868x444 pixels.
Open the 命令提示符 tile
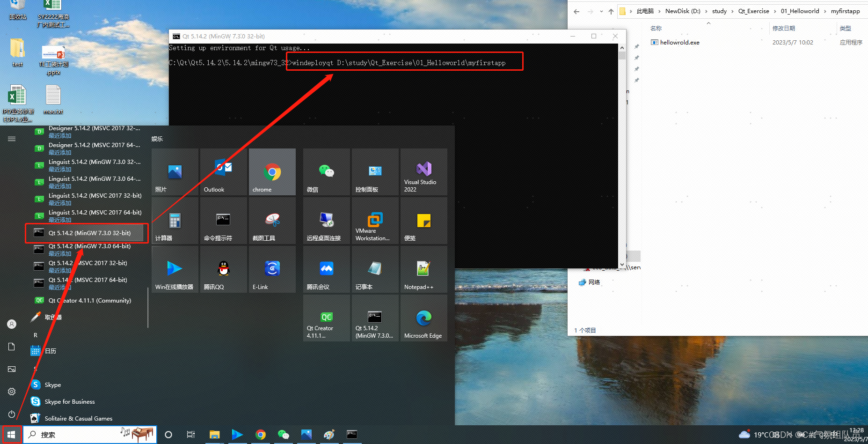pyautogui.click(x=224, y=221)
